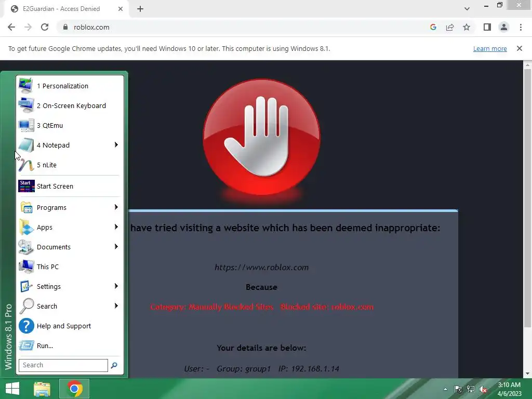Dismiss the Chrome update notification bar
Image resolution: width=532 pixels, height=399 pixels.
pos(520,48)
